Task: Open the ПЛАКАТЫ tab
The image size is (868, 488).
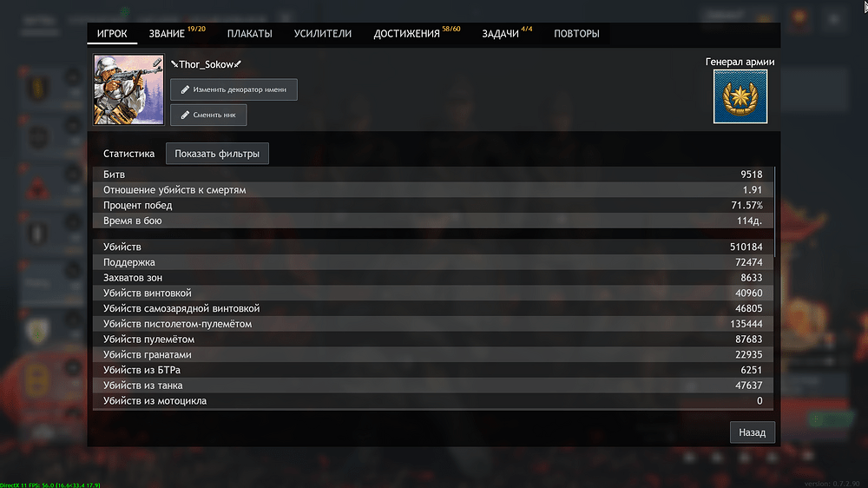Action: 249,34
